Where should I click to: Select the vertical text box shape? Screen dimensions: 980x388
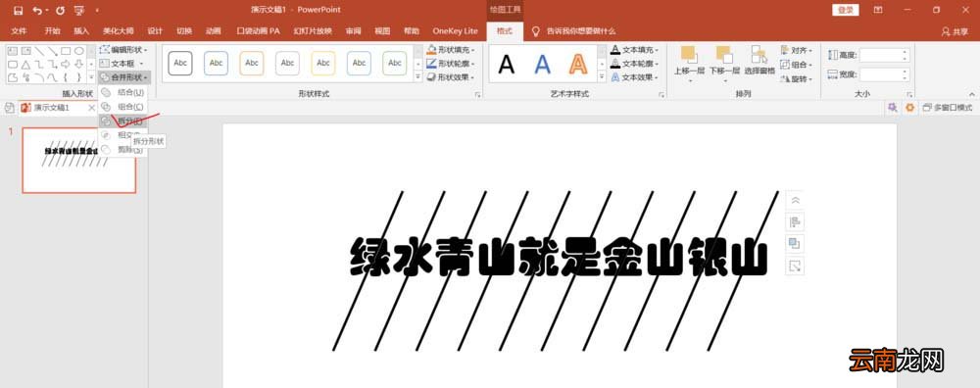coord(26,51)
